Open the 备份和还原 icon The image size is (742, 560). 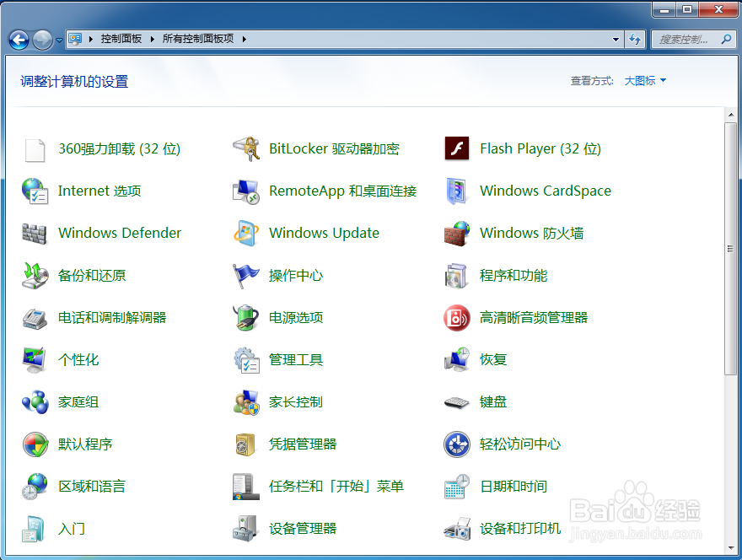pos(35,276)
